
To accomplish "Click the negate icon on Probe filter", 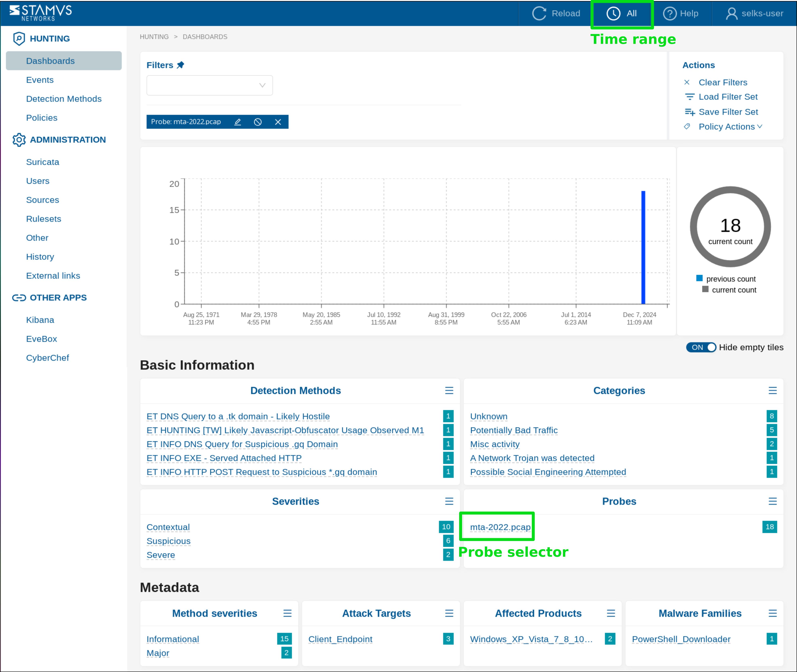I will click(258, 122).
